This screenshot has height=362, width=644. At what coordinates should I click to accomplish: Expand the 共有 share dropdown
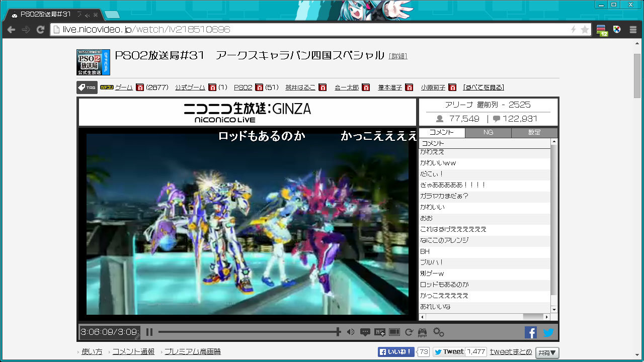pos(547,352)
